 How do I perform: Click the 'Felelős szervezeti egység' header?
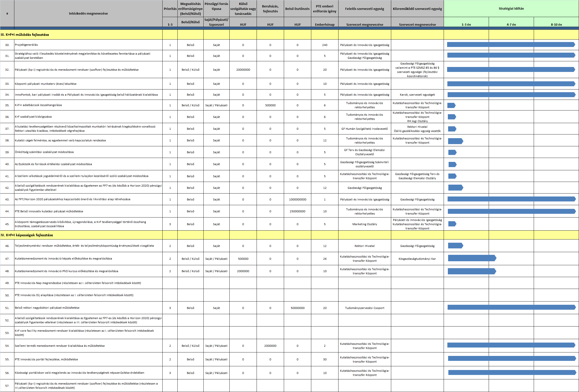(x=364, y=9)
